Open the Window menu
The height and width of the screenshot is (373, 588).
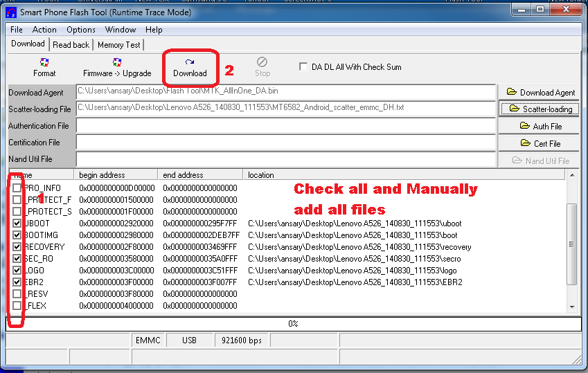pyautogui.click(x=121, y=30)
